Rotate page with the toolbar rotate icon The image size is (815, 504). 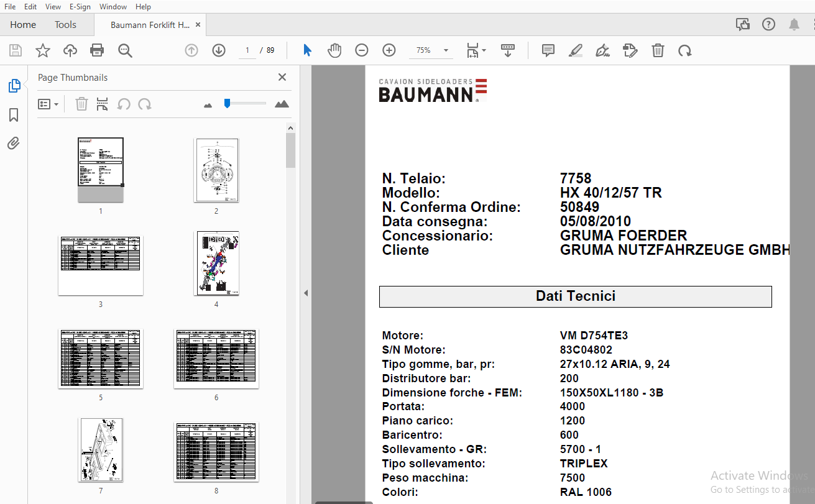685,50
